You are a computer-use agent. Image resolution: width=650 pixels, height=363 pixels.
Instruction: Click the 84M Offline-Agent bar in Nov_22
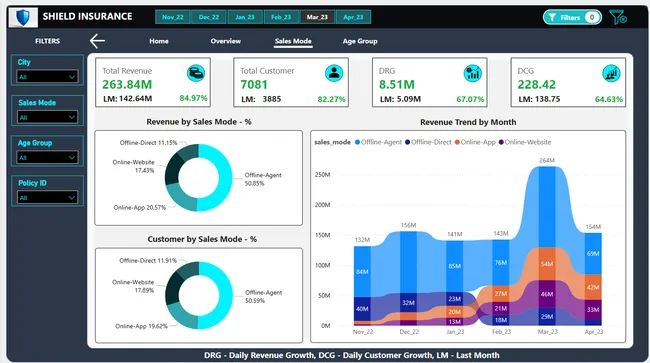tap(362, 271)
